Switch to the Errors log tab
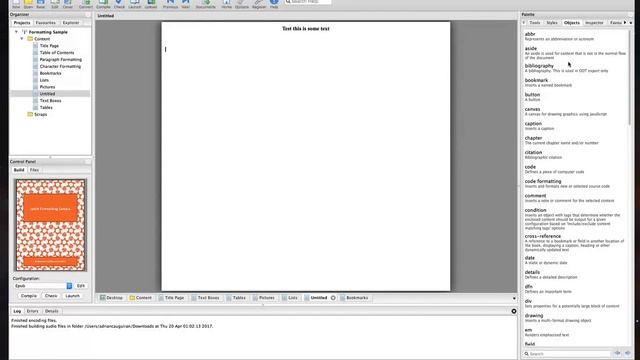640x360 pixels. pos(32,311)
